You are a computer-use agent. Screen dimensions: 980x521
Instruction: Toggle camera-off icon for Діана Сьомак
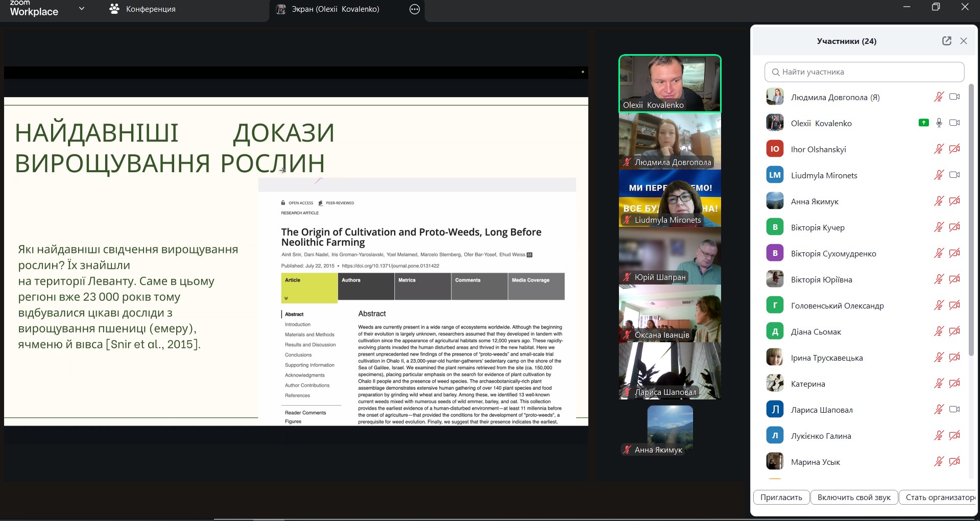954,331
